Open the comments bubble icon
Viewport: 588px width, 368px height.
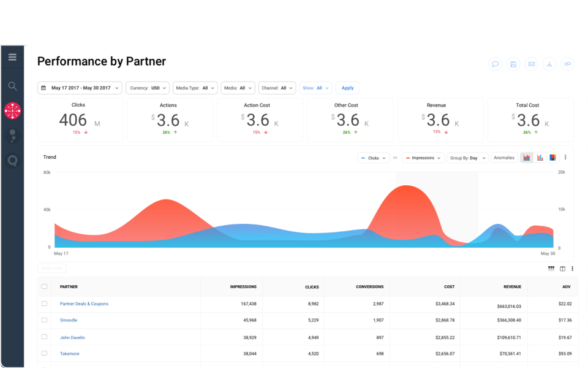494,64
